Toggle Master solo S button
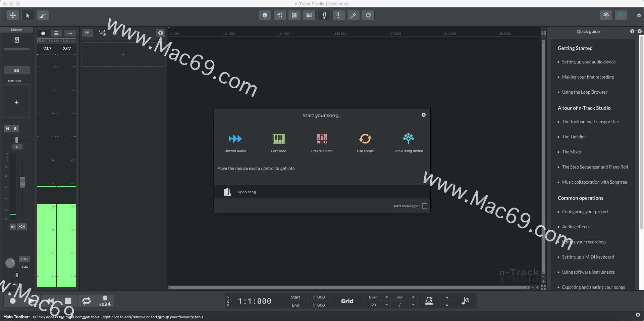This screenshot has width=644, height=321. point(15,129)
